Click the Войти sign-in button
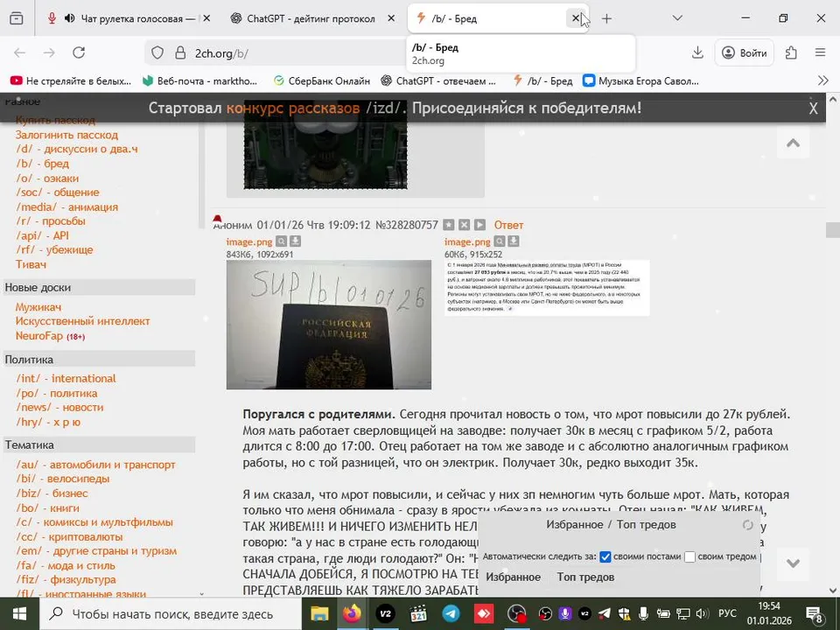 (744, 52)
